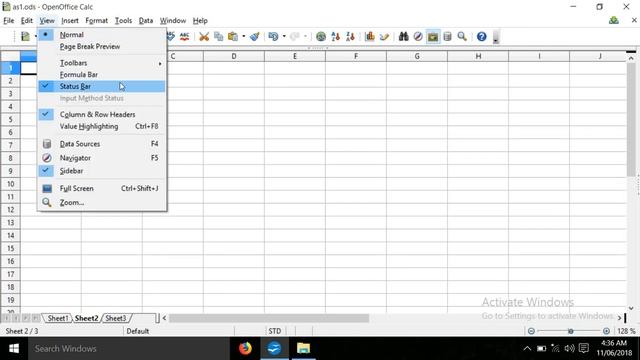This screenshot has width=640, height=360.
Task: Toggle Show Draw Functions icon
Action: click(384, 37)
